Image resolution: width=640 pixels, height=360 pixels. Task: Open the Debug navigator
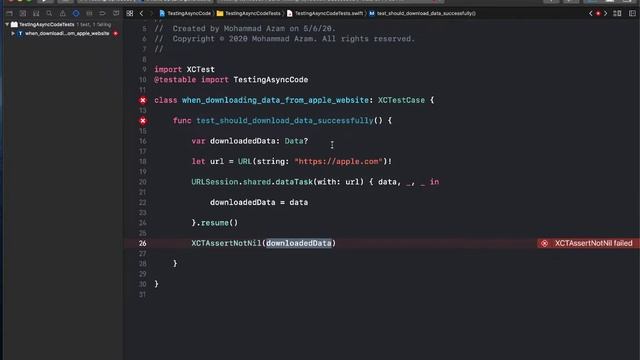tap(89, 13)
